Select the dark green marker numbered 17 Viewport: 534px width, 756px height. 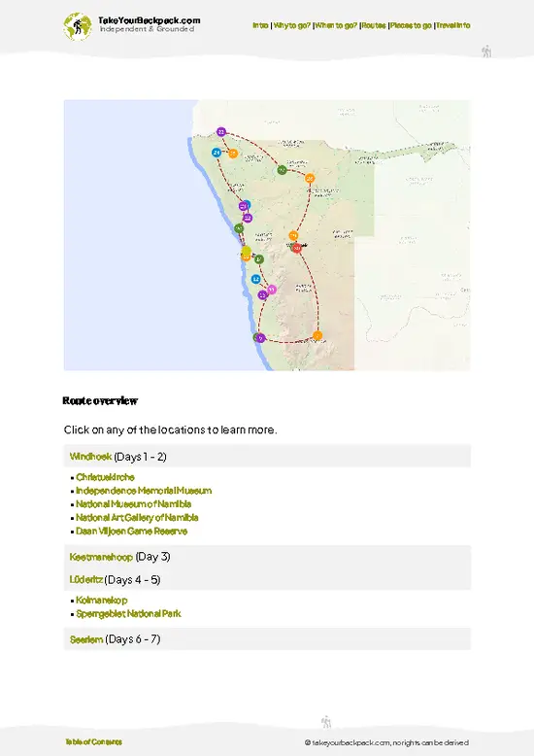click(259, 259)
